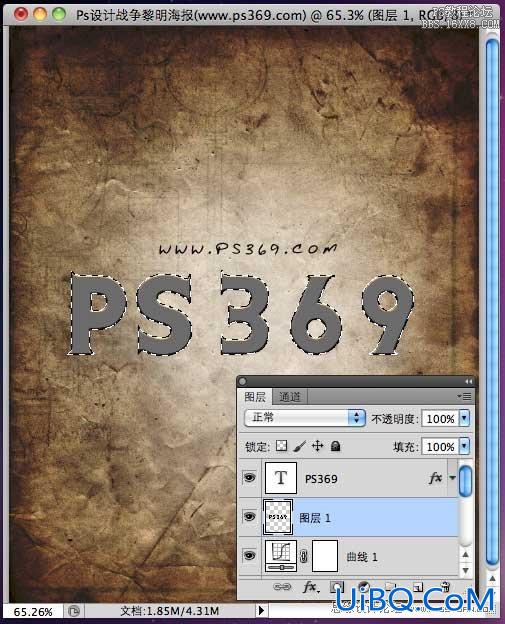Click the 填充 fill value field
Viewport: 505px width, 624px height.
tap(440, 447)
